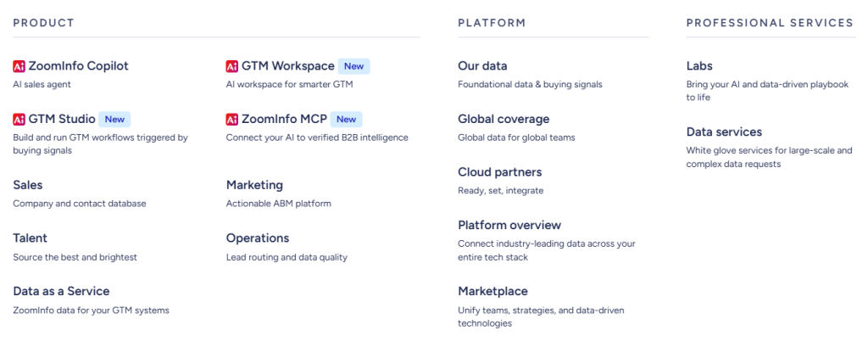This screenshot has width=868, height=347.
Task: Click the AI icon beside GTM Studio
Action: [19, 119]
